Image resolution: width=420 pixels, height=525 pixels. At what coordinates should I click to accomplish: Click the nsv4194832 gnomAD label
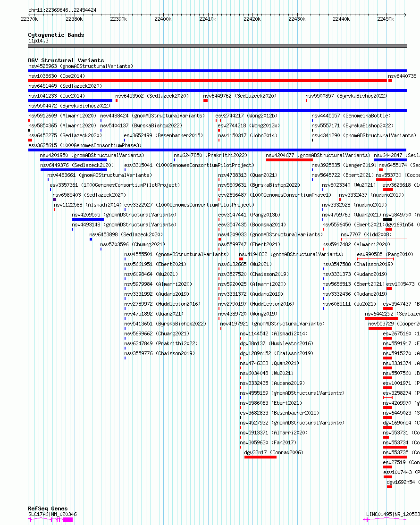pyautogui.click(x=291, y=254)
